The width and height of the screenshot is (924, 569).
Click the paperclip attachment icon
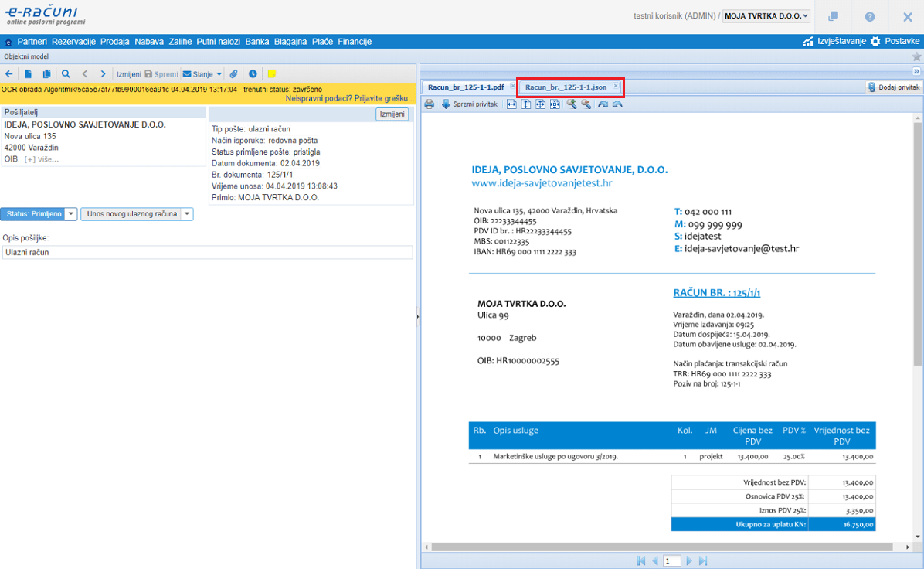pyautogui.click(x=234, y=74)
